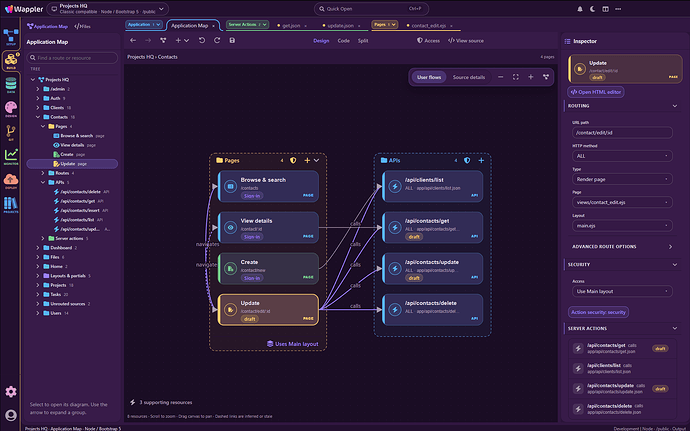The width and height of the screenshot is (690, 431).
Task: Switch to the get.json tab
Action: [x=291, y=26]
